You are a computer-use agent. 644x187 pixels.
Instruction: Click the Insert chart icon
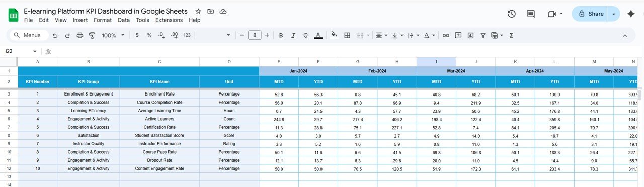470,35
